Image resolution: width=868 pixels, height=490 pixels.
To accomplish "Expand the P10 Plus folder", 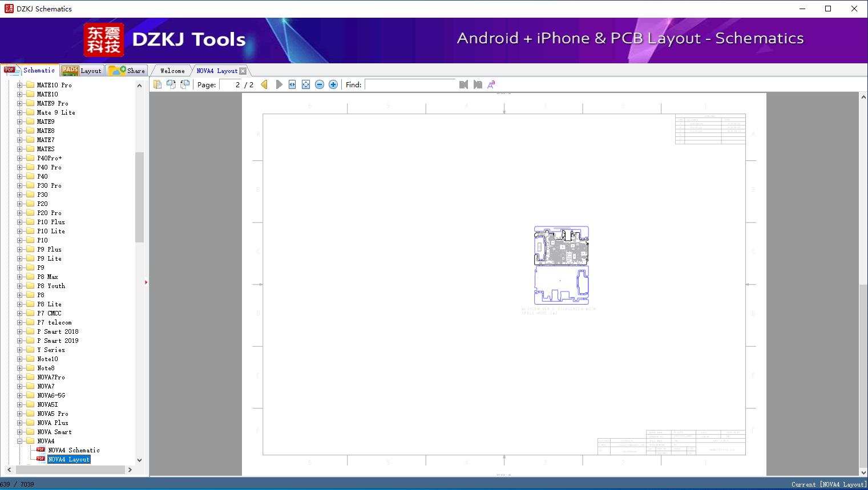I will pos(19,222).
